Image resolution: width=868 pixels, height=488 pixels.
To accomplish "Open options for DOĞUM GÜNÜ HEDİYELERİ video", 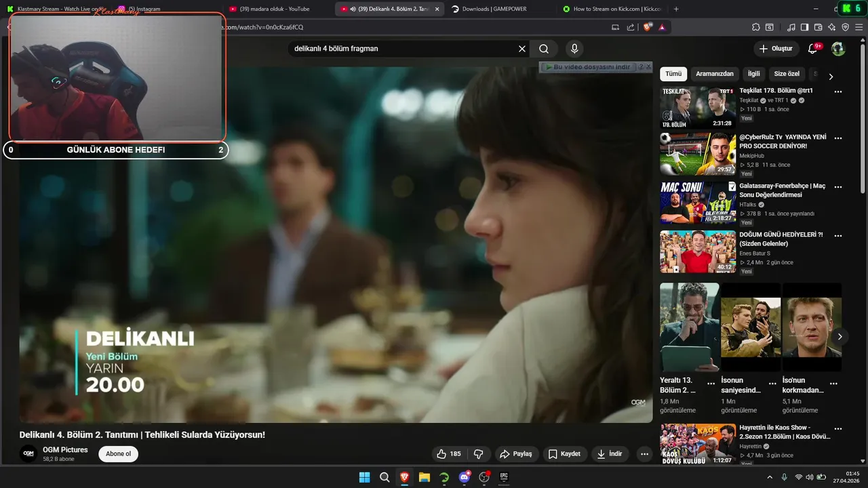I will pos(838,235).
